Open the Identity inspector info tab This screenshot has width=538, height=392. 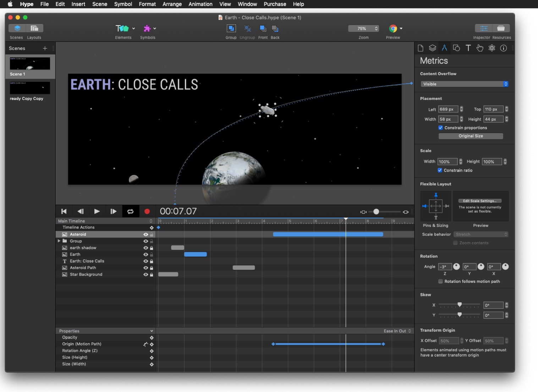pos(504,48)
